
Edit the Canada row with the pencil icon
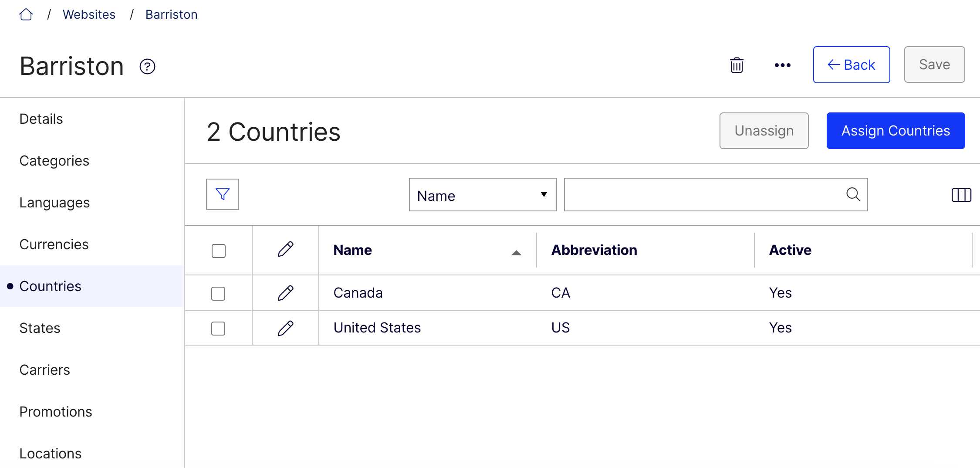coord(285,293)
